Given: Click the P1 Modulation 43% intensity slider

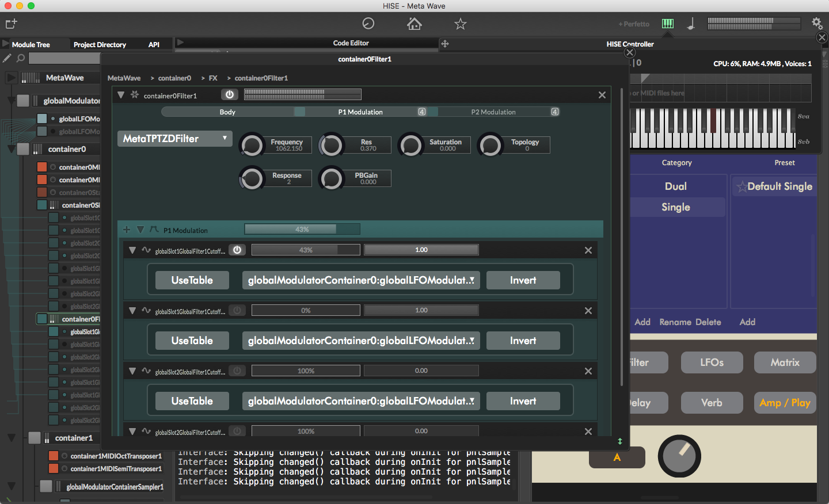Looking at the screenshot, I should [x=302, y=229].
